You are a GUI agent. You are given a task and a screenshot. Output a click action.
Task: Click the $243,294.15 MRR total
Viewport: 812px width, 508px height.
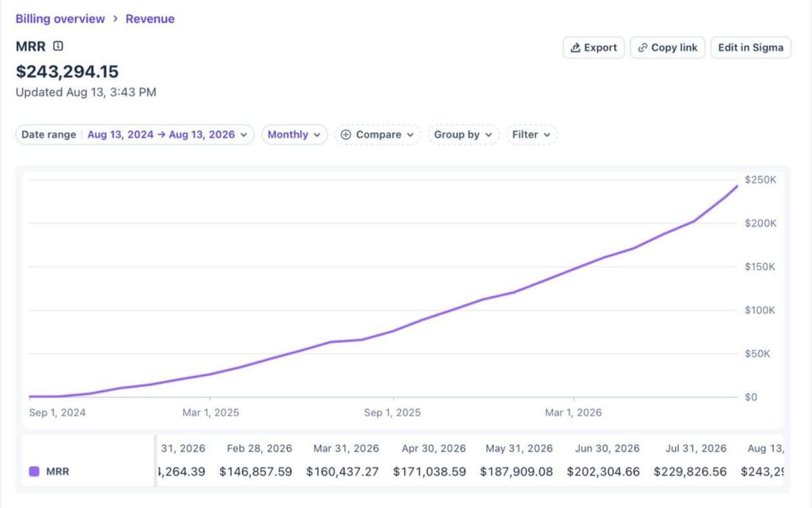coord(67,71)
